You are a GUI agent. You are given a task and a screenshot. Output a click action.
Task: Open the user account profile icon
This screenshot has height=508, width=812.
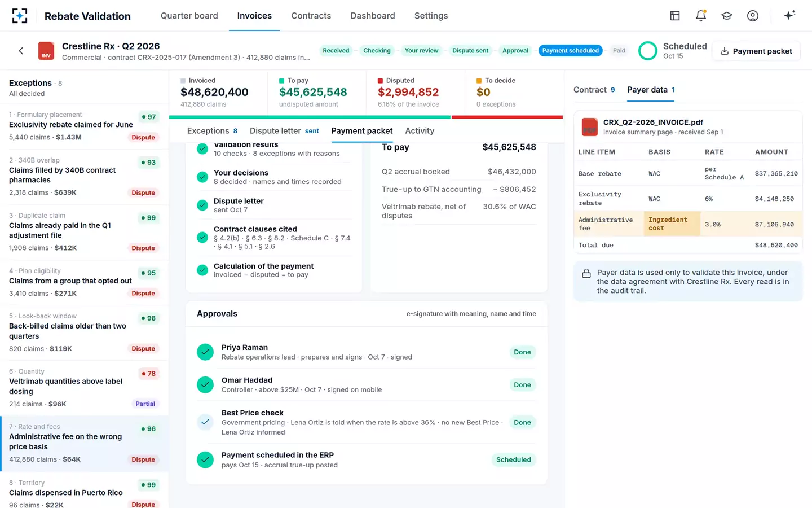pyautogui.click(x=753, y=16)
